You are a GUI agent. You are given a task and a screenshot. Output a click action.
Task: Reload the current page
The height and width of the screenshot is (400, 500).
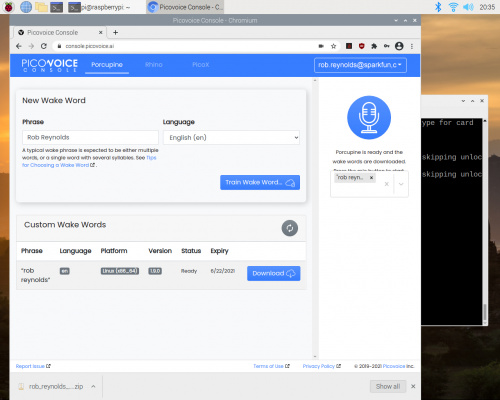[x=44, y=46]
